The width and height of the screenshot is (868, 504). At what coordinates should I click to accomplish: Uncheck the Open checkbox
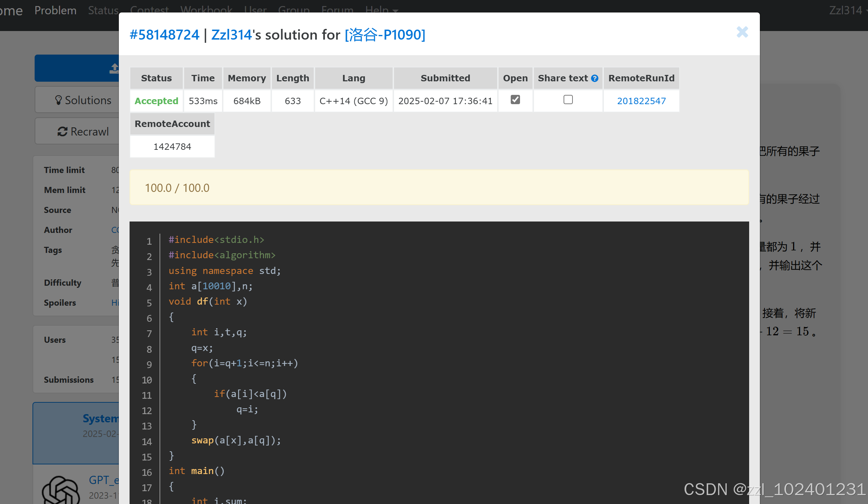point(515,100)
